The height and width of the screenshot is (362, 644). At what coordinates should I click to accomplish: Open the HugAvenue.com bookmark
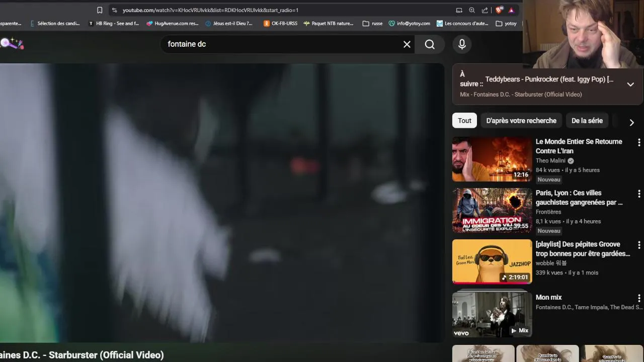tap(173, 23)
